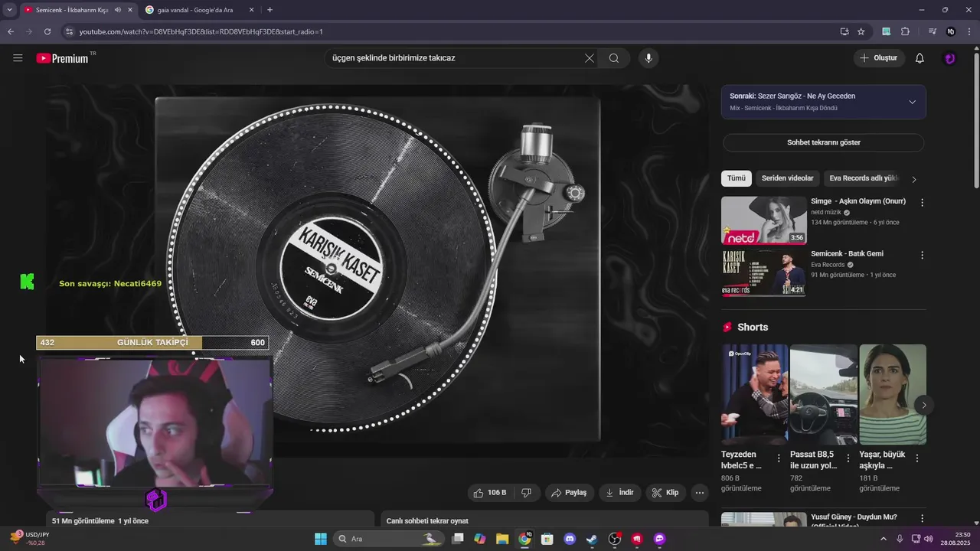This screenshot has height=551, width=980.
Task: Open YouTube notifications bell
Action: click(x=920, y=58)
